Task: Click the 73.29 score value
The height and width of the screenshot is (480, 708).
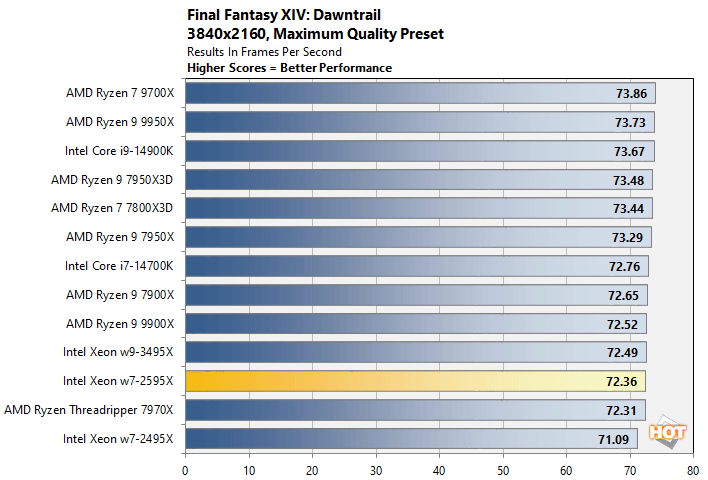Action: (627, 238)
